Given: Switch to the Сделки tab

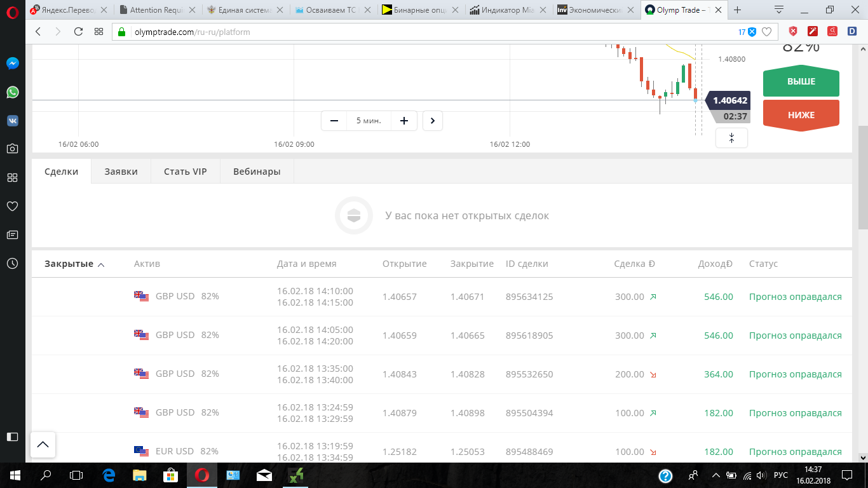Looking at the screenshot, I should 62,172.
